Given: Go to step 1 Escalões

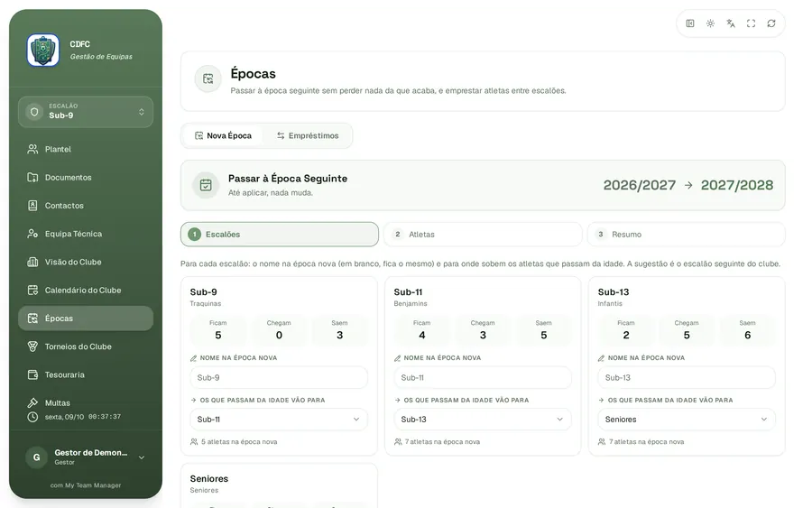Looking at the screenshot, I should pos(280,234).
